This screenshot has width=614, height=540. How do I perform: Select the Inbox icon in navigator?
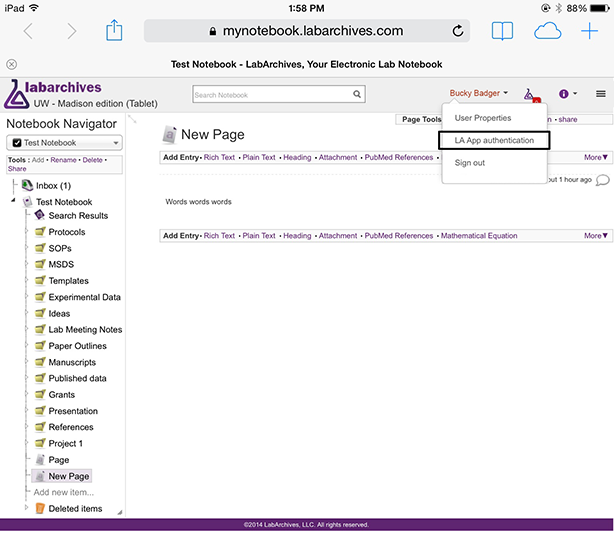tap(27, 185)
